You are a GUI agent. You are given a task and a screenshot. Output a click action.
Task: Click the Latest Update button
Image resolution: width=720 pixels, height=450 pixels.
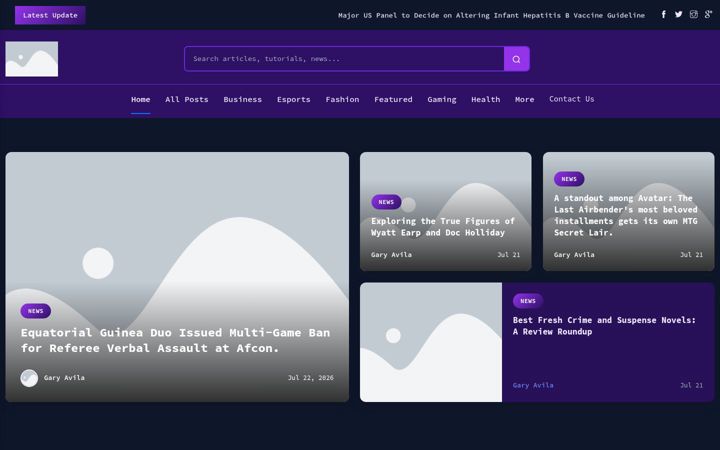[x=50, y=15]
